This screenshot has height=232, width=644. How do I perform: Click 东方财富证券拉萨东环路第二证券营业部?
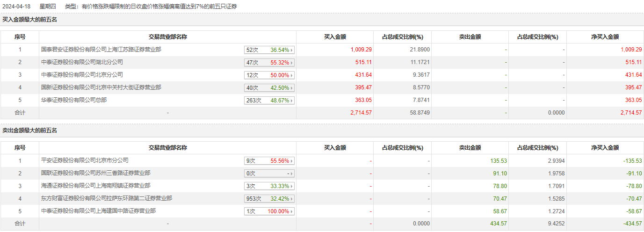[107, 198]
